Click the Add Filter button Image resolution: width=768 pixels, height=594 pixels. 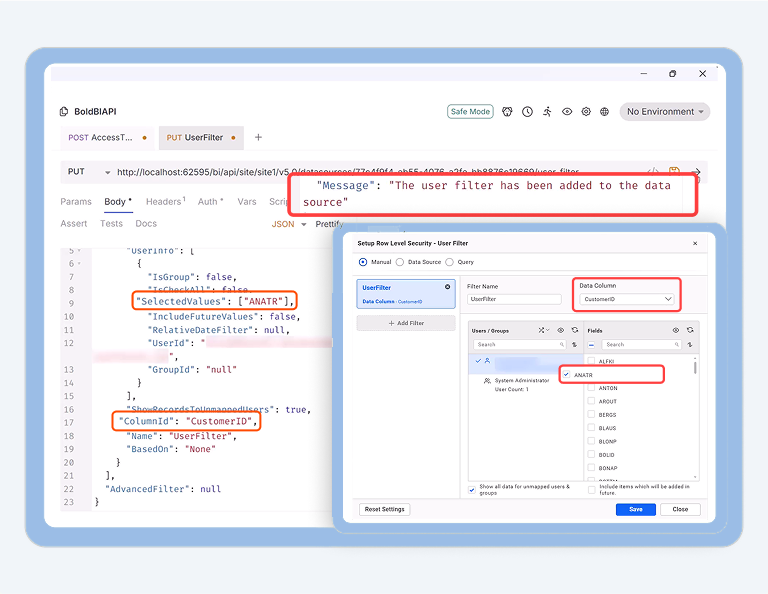click(406, 323)
